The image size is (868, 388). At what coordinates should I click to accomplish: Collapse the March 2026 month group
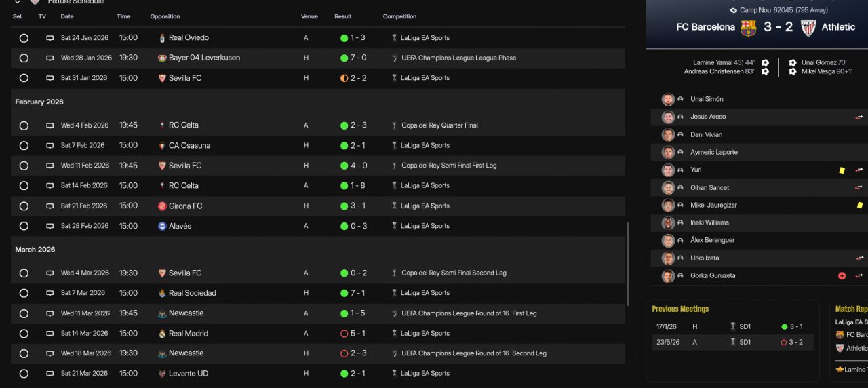coord(35,250)
